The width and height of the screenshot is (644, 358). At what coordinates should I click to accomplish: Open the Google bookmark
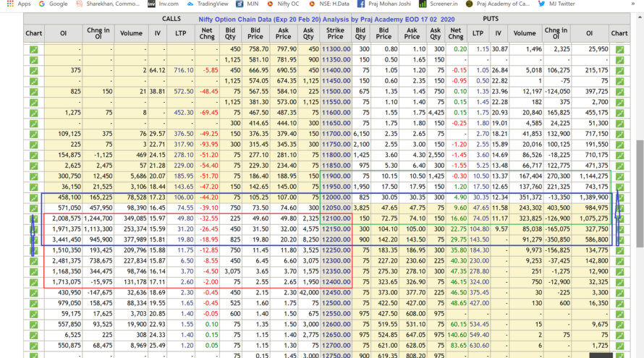[x=53, y=4]
